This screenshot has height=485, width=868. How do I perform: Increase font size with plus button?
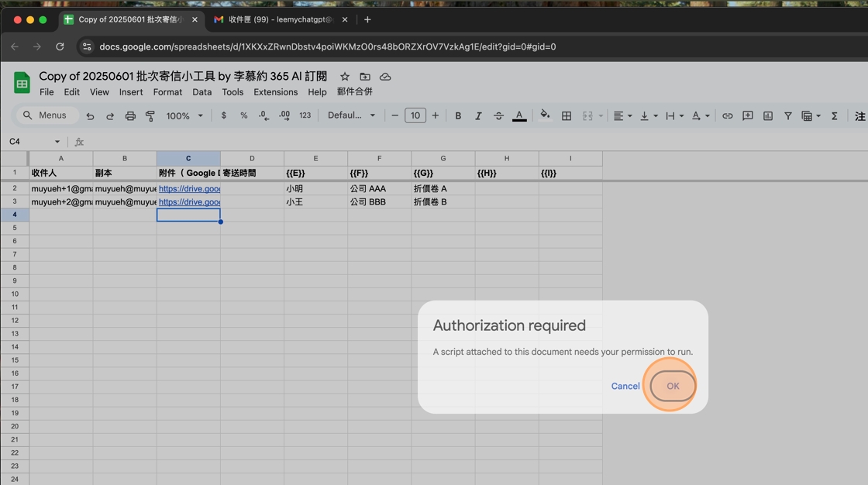[435, 115]
